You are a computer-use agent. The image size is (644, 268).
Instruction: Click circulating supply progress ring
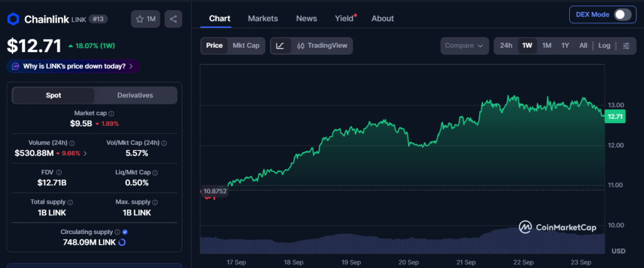(x=121, y=242)
